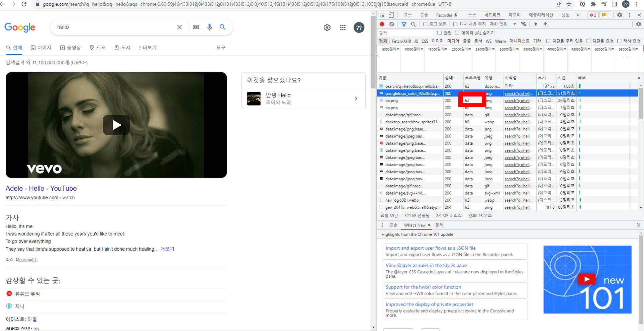This screenshot has height=331, width=644.
Task: Focus the 필터 input field
Action: [405, 33]
